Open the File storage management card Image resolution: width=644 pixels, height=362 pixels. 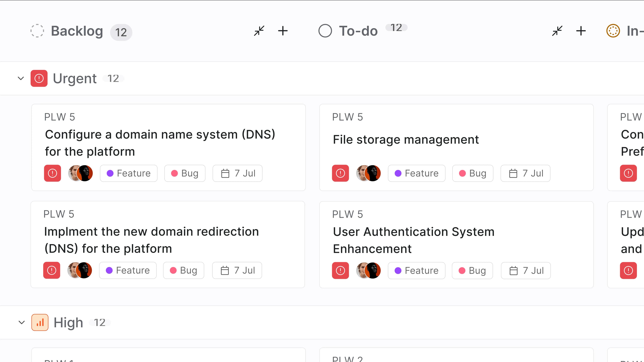[406, 139]
